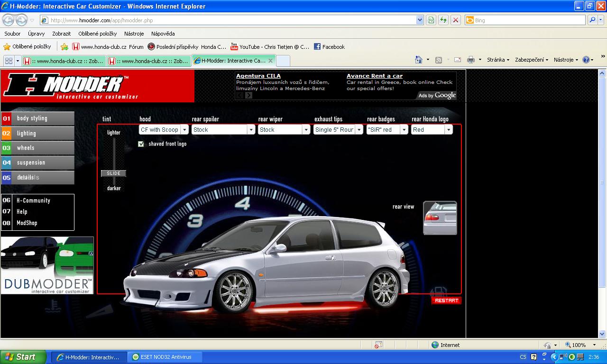This screenshot has width=607, height=364.
Task: Click the tint SLIDE handle
Action: 113,173
